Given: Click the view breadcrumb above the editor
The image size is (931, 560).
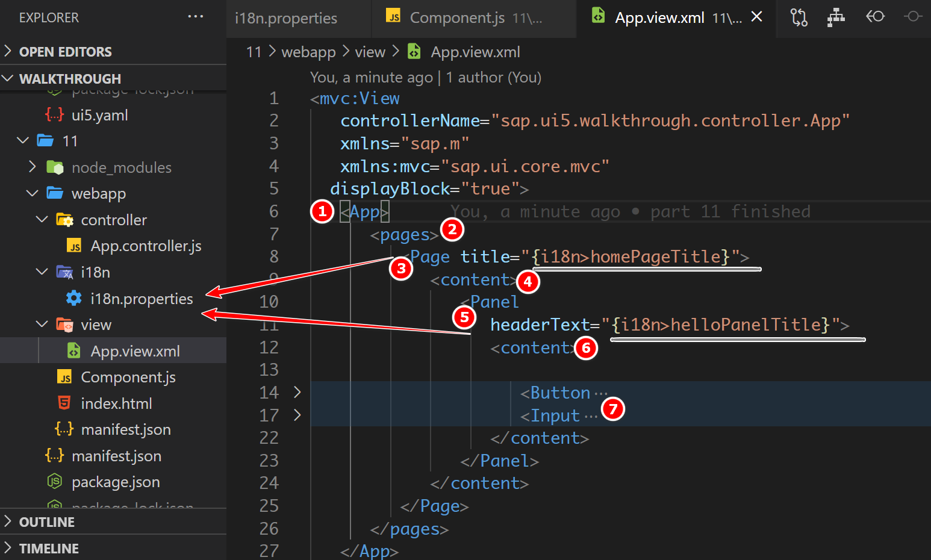Looking at the screenshot, I should (x=370, y=52).
